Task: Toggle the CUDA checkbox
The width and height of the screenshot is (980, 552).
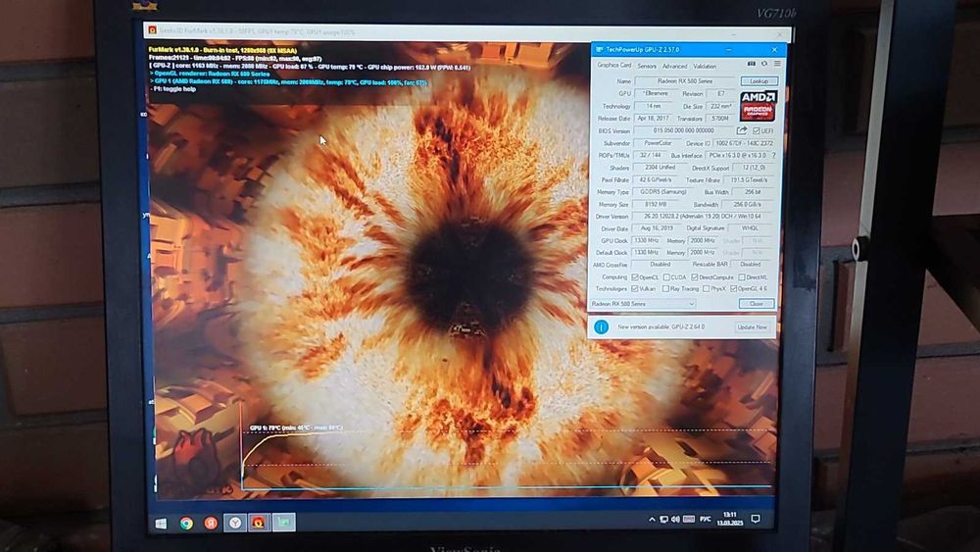Action: 666,276
